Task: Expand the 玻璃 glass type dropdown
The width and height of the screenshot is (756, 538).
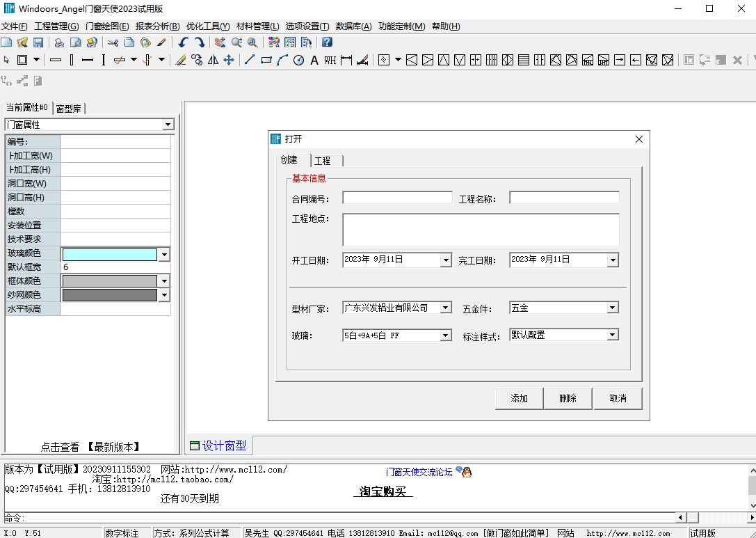Action: click(x=446, y=335)
